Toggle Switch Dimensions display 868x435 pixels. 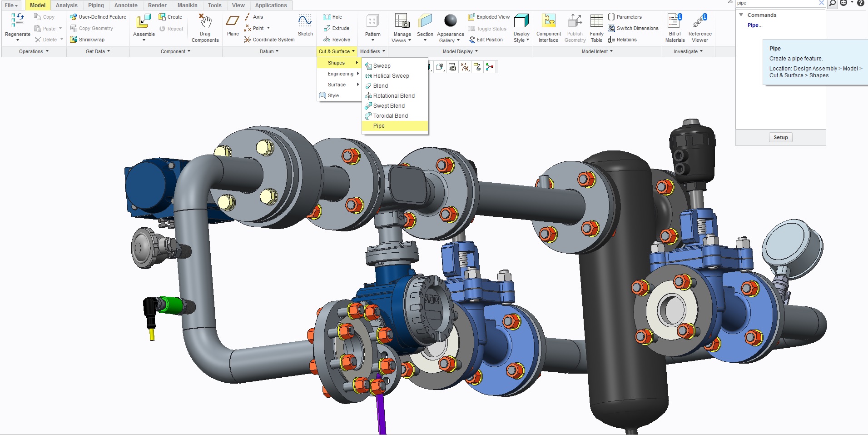click(633, 28)
